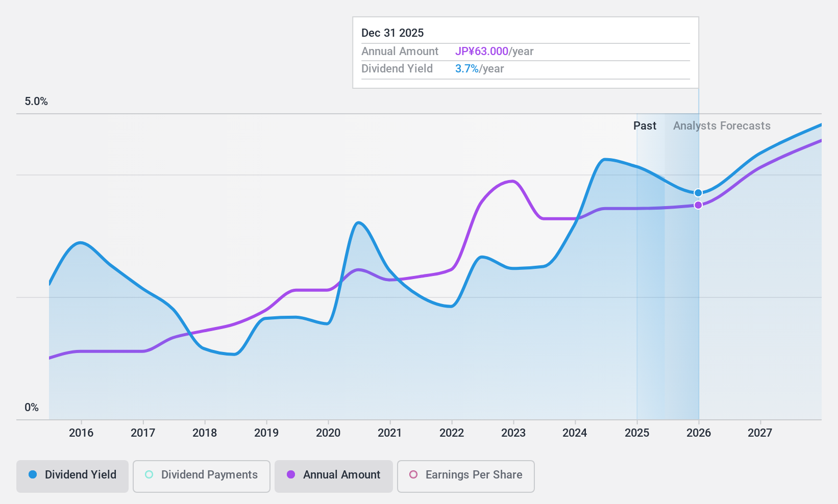The height and width of the screenshot is (504, 838).
Task: Select the 2018 x-axis label
Action: pos(205,433)
